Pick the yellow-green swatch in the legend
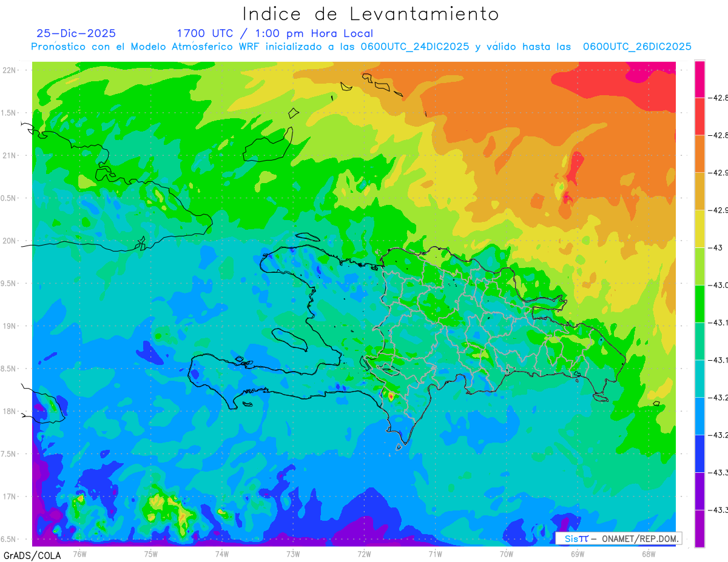Viewport: 728px width, 562px height. pyautogui.click(x=700, y=267)
